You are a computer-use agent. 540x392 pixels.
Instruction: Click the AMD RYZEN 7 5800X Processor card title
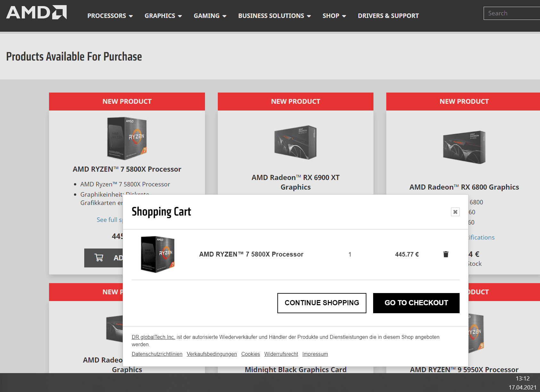pos(127,169)
